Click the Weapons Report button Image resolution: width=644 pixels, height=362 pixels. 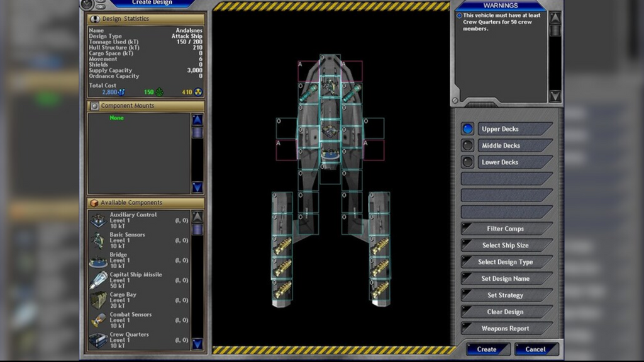point(506,329)
